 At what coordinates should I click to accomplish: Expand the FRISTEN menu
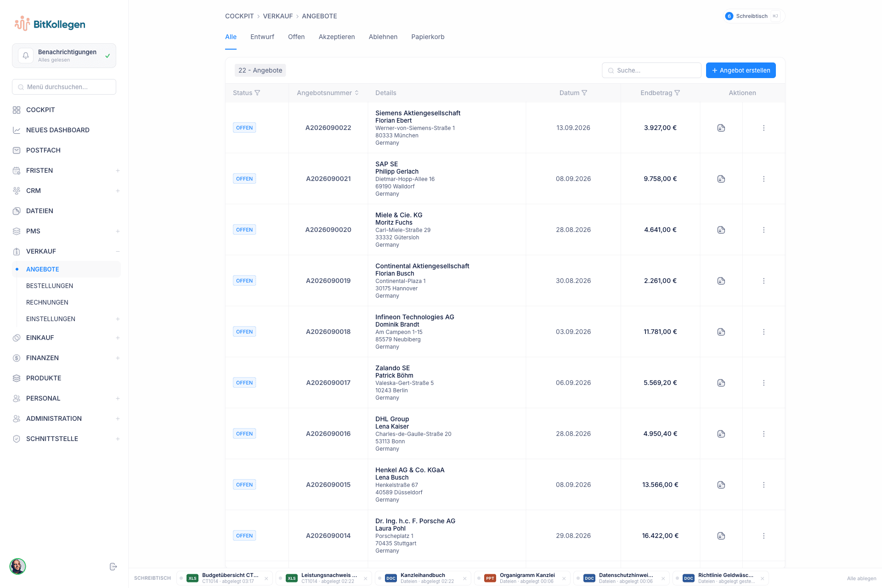click(x=118, y=170)
